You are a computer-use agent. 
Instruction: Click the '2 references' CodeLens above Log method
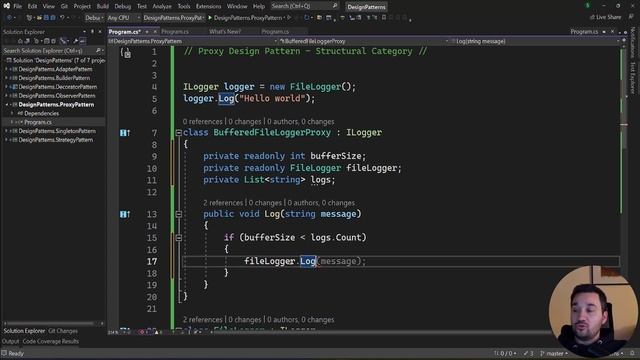coord(223,203)
